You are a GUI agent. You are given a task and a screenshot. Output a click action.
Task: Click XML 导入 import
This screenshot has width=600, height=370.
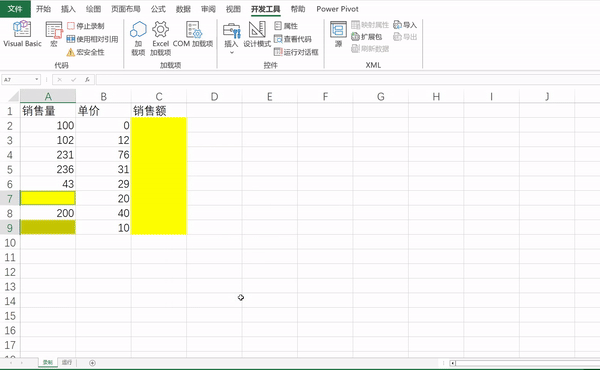(405, 25)
